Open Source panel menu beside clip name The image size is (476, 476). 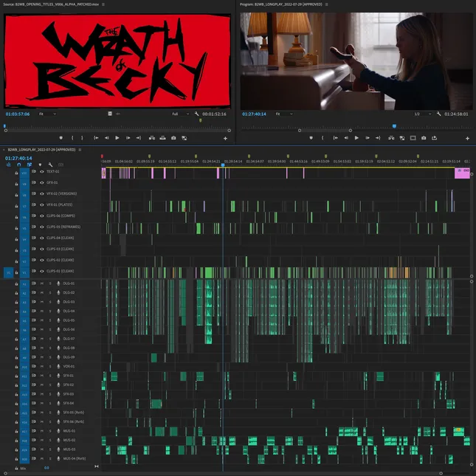(103, 4)
